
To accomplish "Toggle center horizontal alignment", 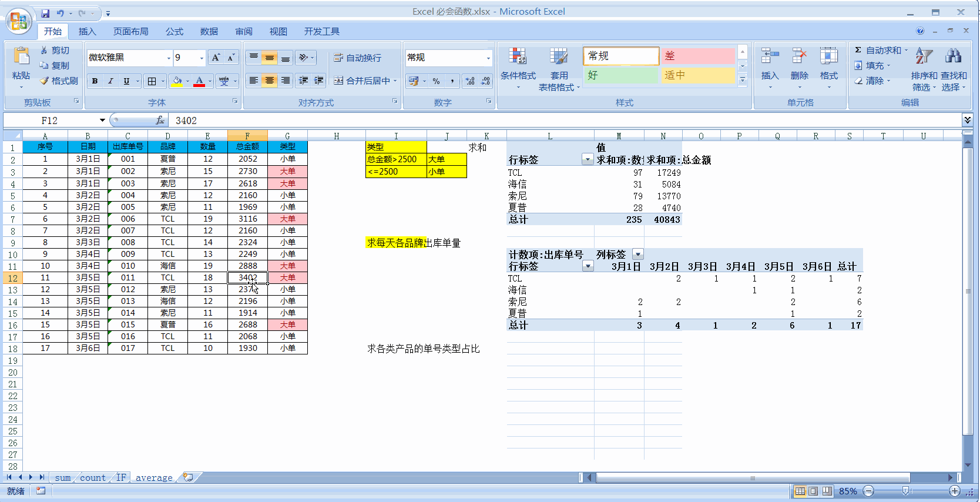I will (269, 81).
